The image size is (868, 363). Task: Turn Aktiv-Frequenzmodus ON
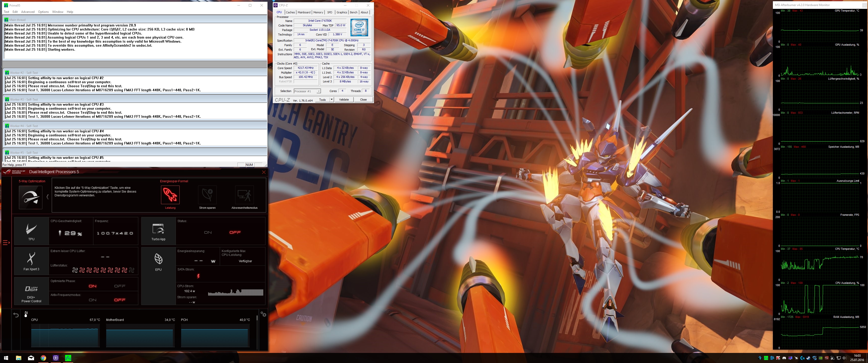click(93, 300)
